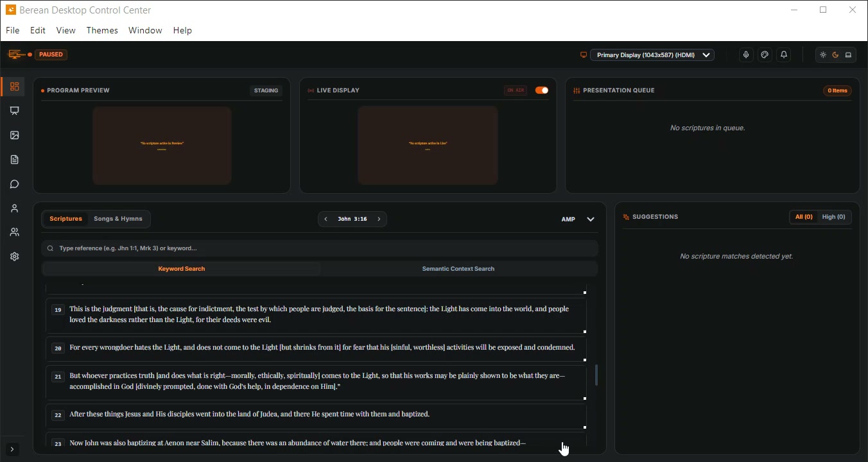Image resolution: width=868 pixels, height=462 pixels.
Task: Click the ON AIR badge
Action: click(x=516, y=90)
